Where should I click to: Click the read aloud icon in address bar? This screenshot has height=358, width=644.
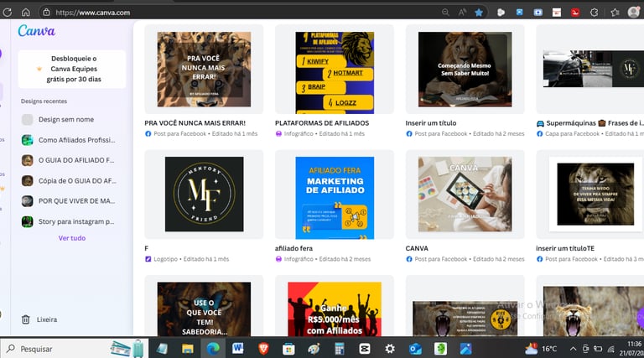pos(462,13)
